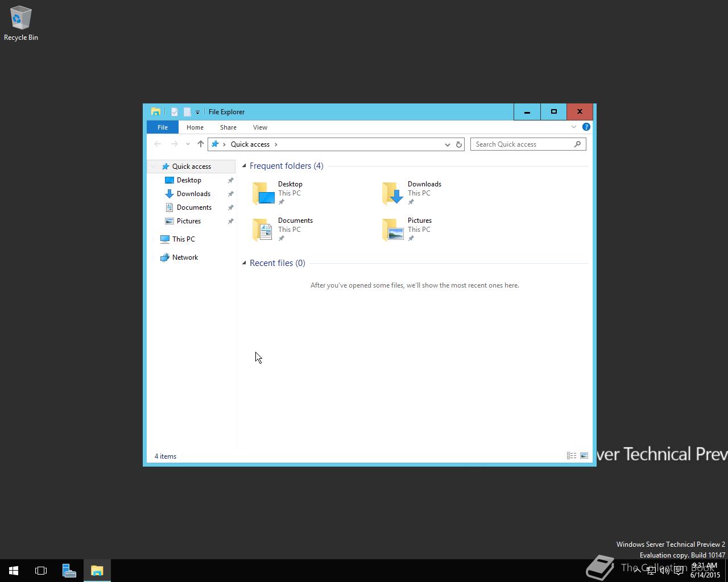Open the network tray icon

point(651,571)
